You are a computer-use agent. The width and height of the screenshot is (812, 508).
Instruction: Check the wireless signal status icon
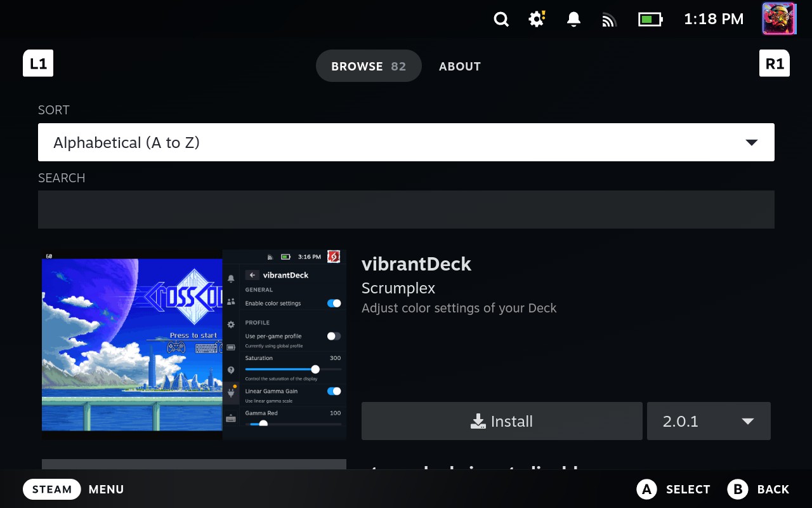(x=609, y=19)
